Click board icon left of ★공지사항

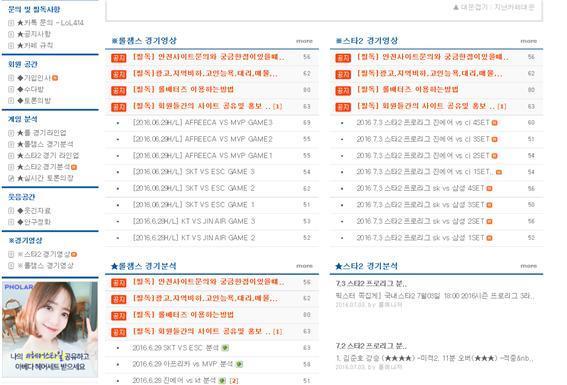(x=11, y=34)
